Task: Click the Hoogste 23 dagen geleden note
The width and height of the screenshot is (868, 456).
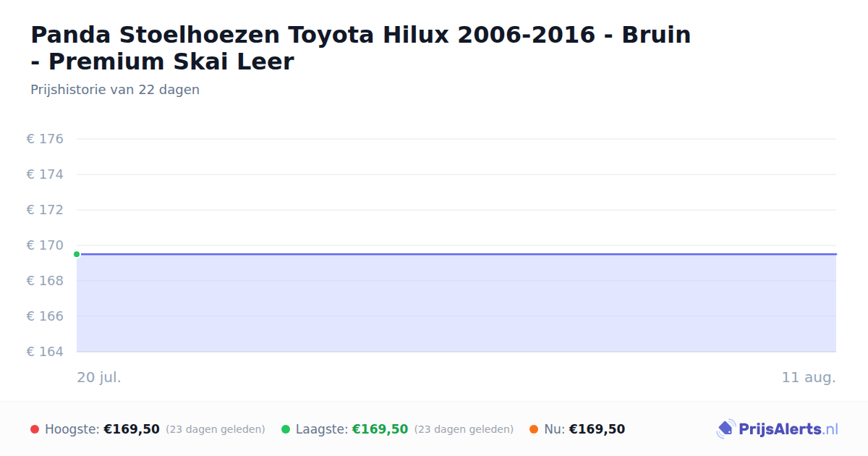Action: [x=216, y=429]
